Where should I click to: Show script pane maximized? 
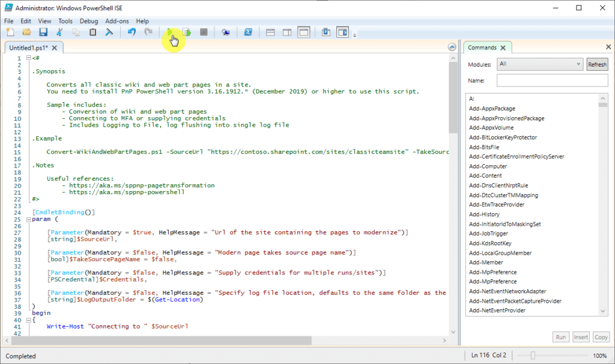(x=303, y=32)
